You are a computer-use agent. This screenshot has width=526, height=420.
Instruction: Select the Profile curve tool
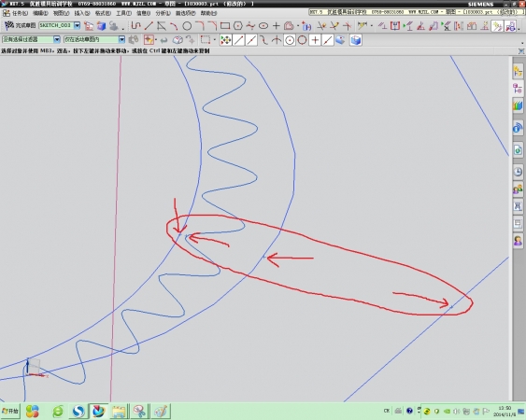(x=135, y=25)
